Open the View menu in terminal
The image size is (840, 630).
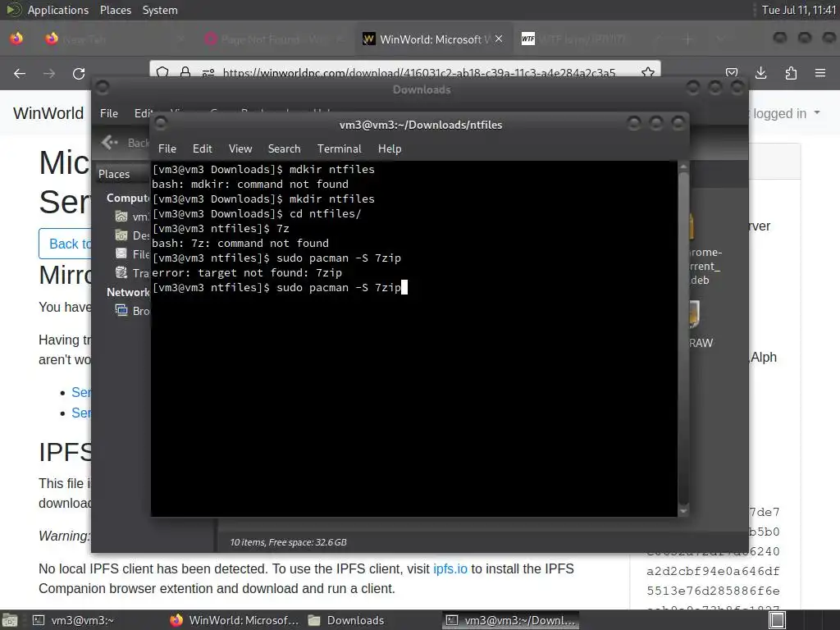(x=240, y=149)
